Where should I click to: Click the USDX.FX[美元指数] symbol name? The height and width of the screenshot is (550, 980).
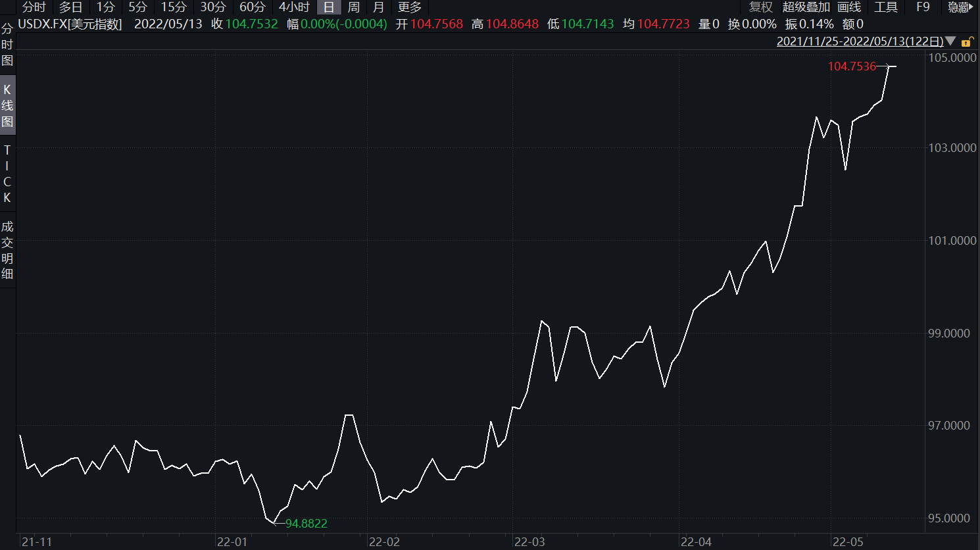(70, 24)
